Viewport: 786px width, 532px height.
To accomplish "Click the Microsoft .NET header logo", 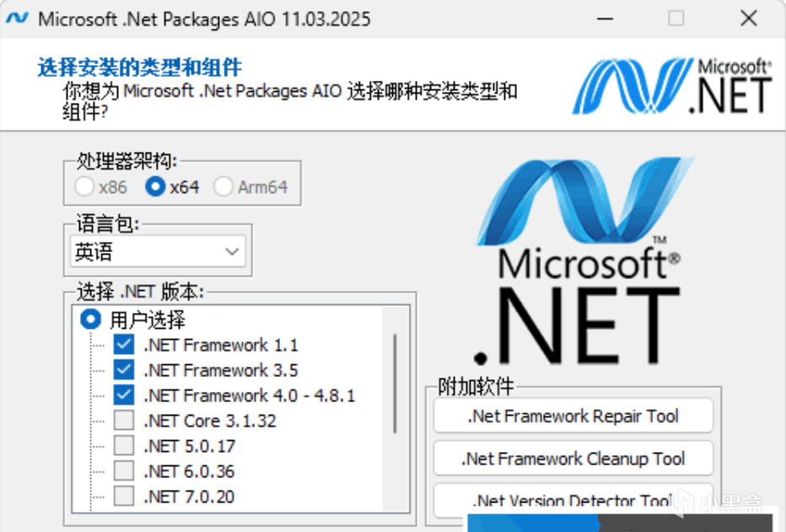I will coord(671,86).
